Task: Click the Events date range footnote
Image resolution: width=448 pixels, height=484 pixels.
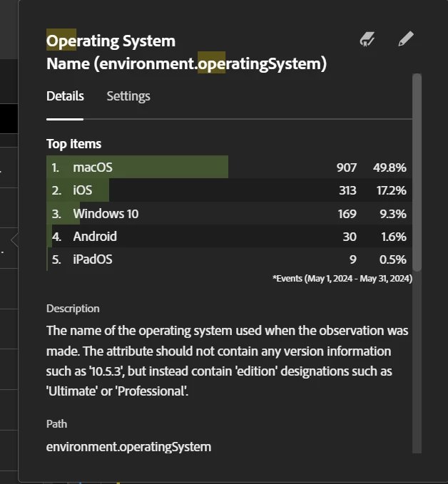Action: click(342, 279)
